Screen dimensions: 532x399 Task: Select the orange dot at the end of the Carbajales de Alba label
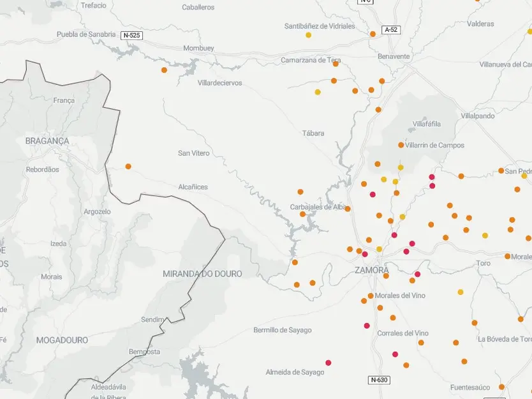pos(348,209)
